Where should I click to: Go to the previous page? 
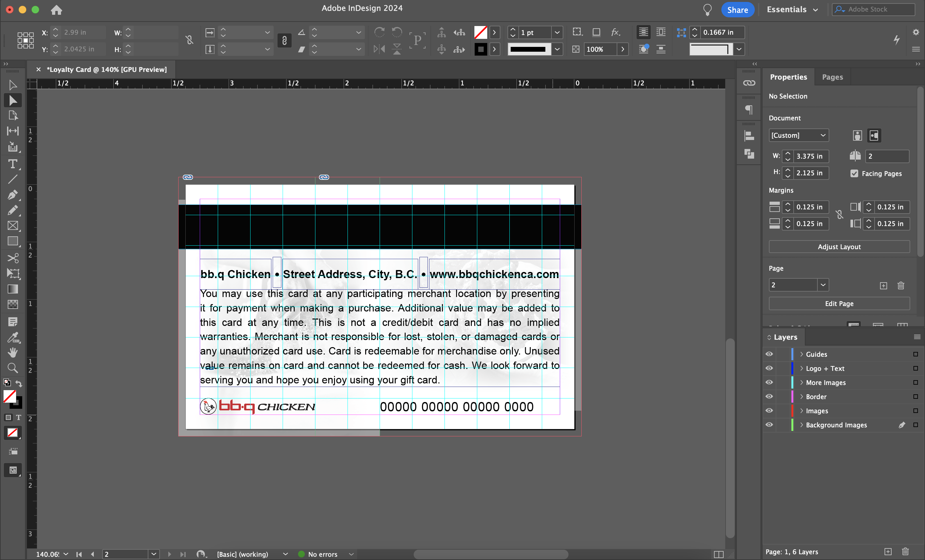[92, 554]
